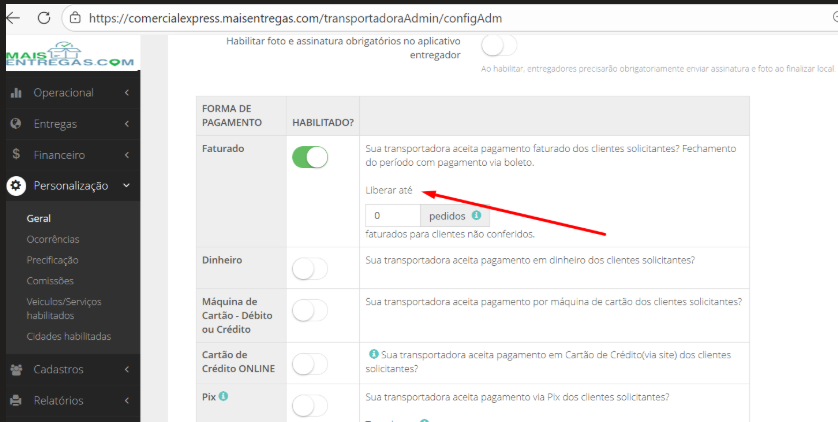Open Cidades habilitadas submenu item

(x=69, y=337)
